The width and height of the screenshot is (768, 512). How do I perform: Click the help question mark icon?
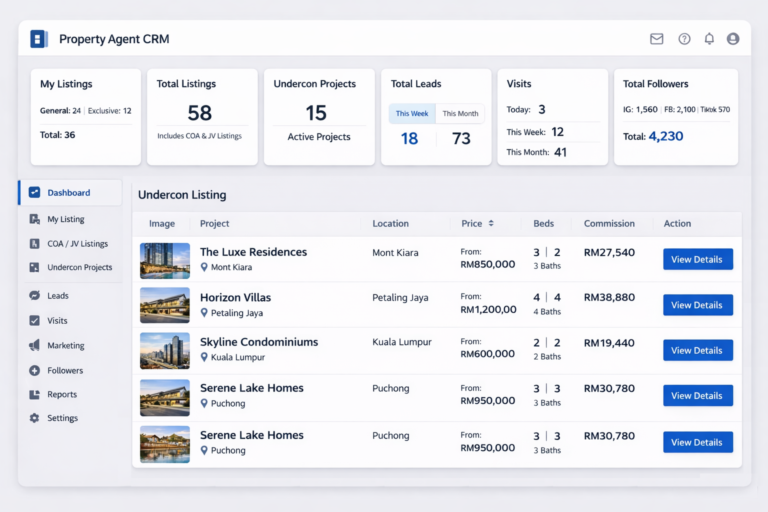point(684,39)
